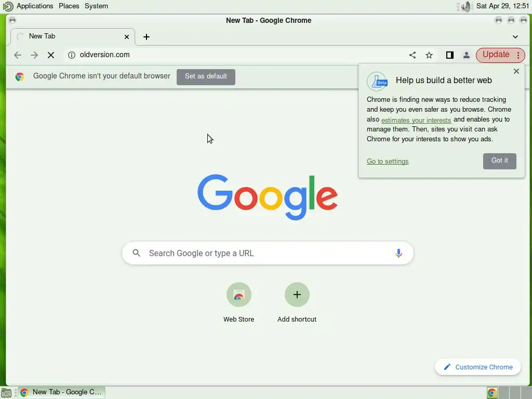Screen dimensions: 532x399
Task: Click the clock showing Sat Apr 29, 12:51
Action: [502, 6]
